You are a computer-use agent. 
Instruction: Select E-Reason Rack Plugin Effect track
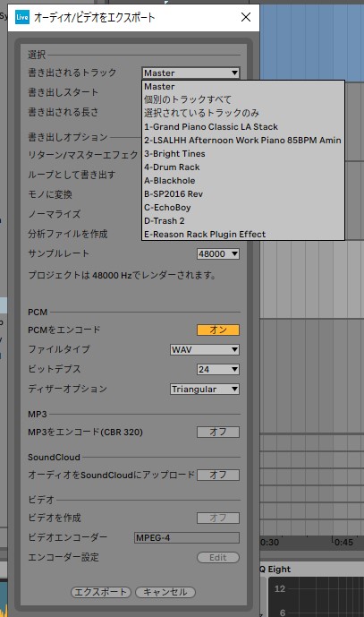tap(243, 234)
